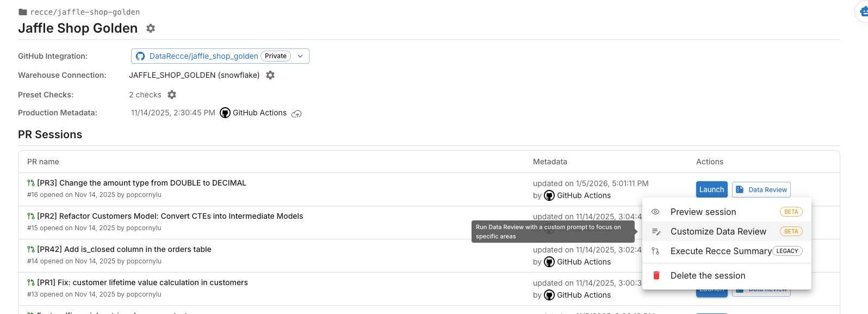Open Warehouse Connection settings gear

270,75
